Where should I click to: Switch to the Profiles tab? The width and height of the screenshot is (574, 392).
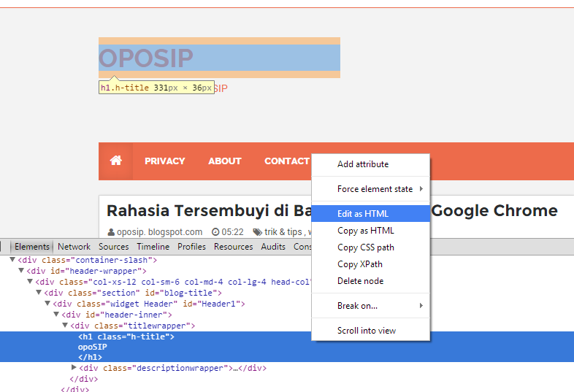click(191, 247)
